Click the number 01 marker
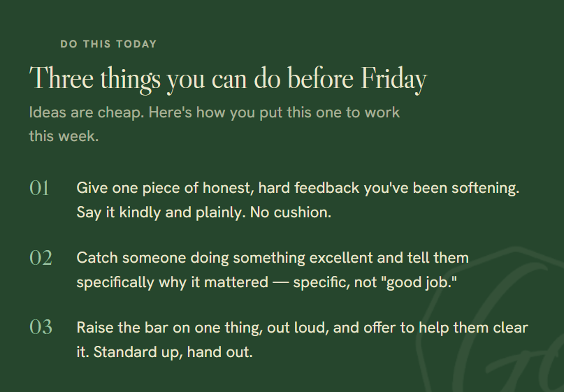Viewport: 564px width, 392px height. (39, 188)
